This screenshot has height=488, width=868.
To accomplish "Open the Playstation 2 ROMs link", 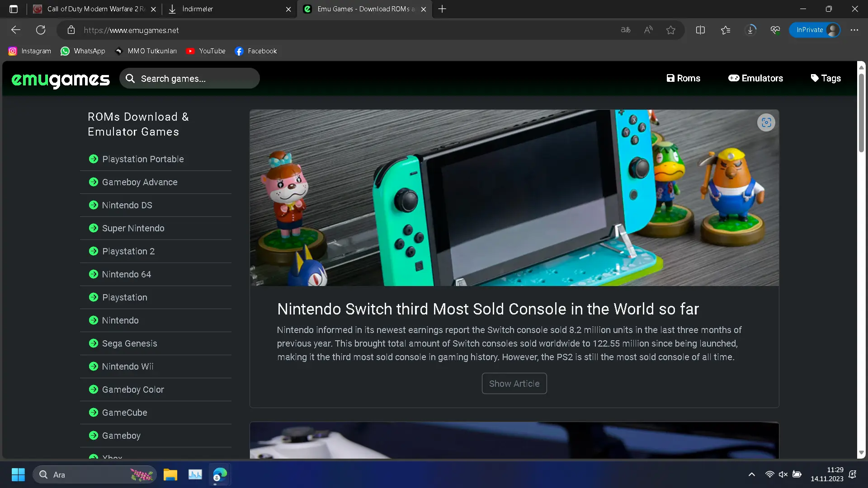I will (x=128, y=251).
